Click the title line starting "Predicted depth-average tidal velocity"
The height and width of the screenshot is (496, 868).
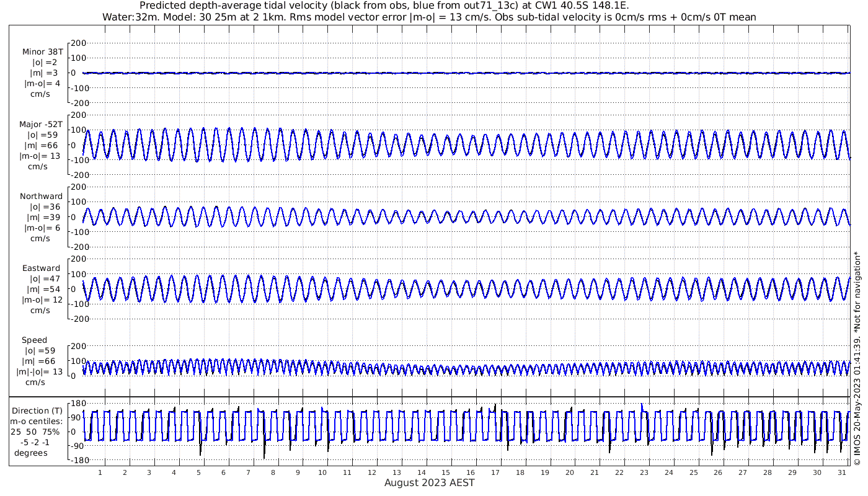(x=384, y=6)
